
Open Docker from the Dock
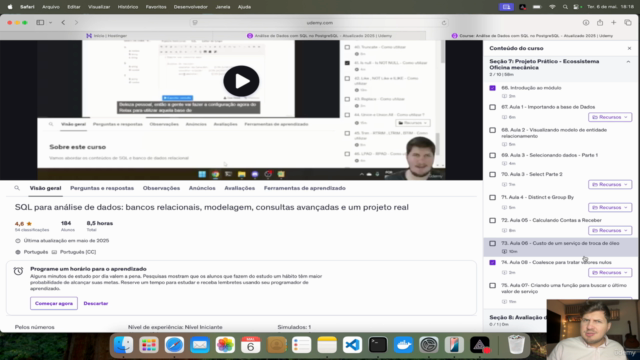click(x=404, y=345)
